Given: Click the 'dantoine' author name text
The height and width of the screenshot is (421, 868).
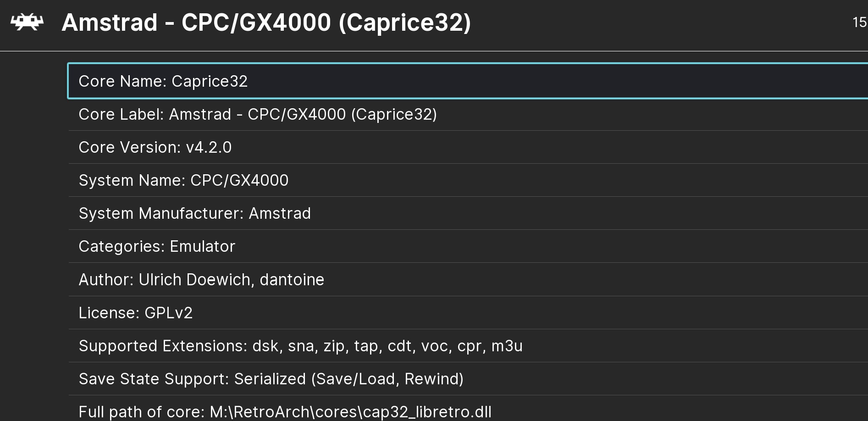Looking at the screenshot, I should tap(292, 280).
